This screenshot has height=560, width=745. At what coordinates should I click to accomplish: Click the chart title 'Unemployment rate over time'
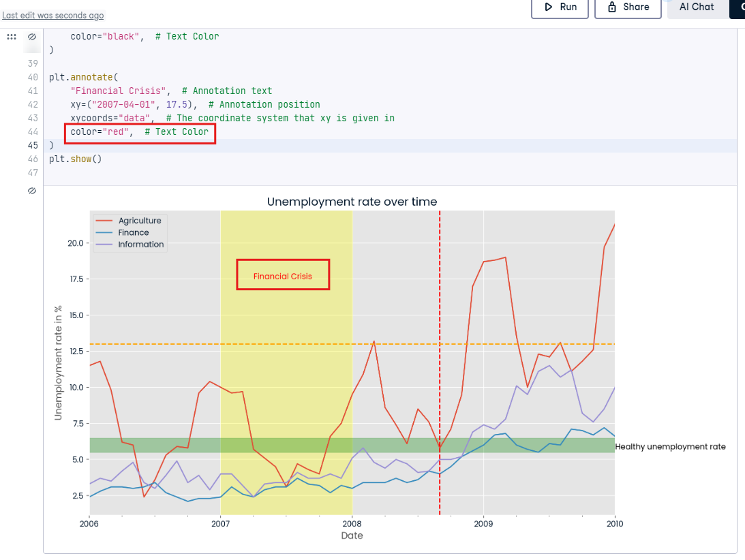click(352, 202)
